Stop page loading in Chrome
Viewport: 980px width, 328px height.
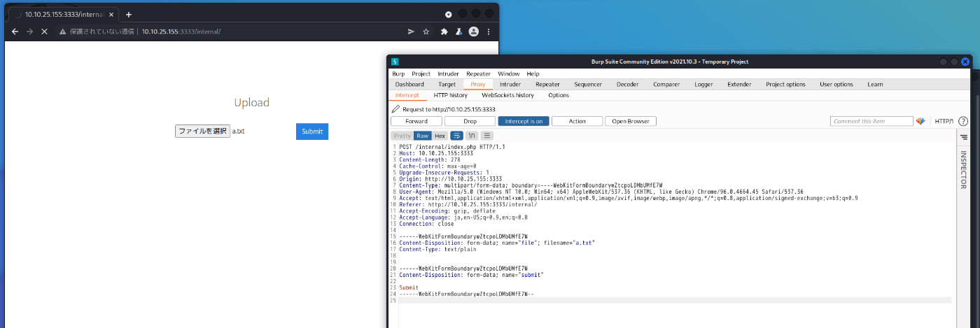(x=43, y=31)
